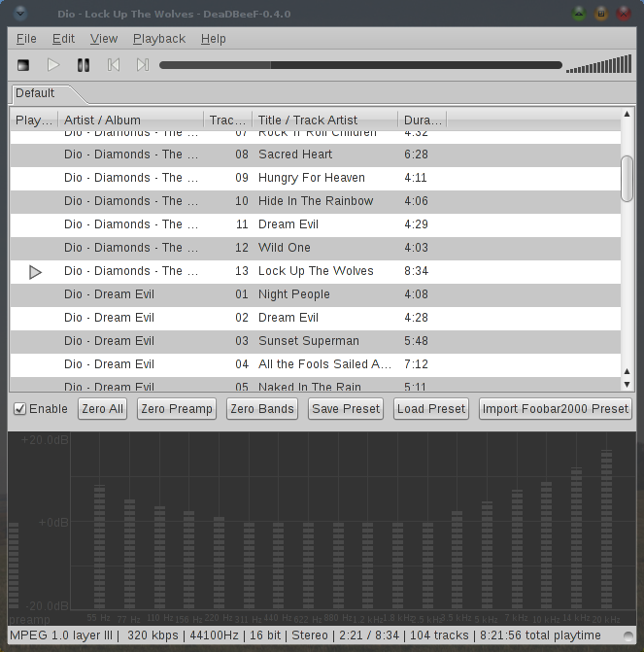Screen dimensions: 644x652
Task: Sort by Artist / Album column header
Action: pos(130,120)
